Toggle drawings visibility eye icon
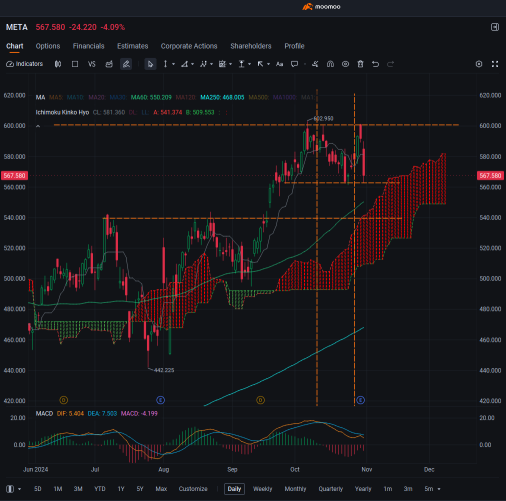The image size is (506, 501). (346, 64)
